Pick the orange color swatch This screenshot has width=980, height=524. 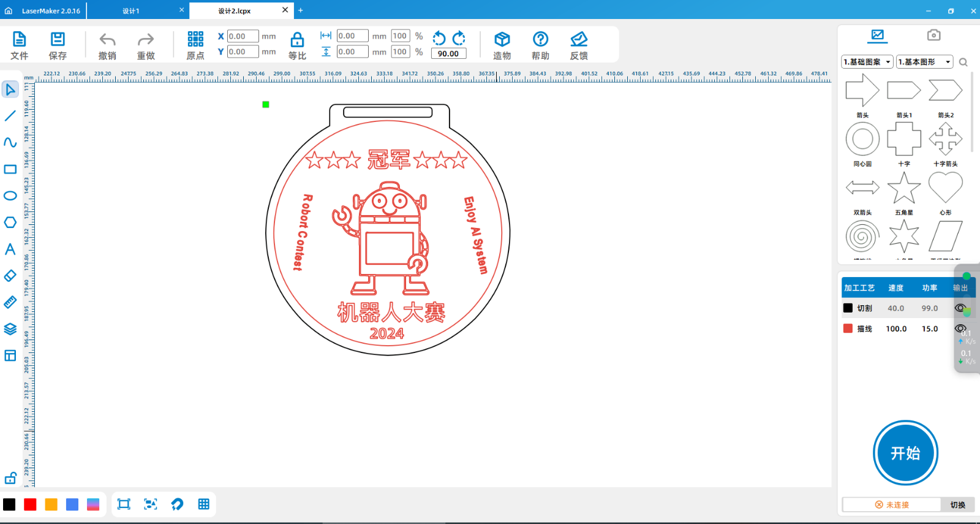click(51, 504)
